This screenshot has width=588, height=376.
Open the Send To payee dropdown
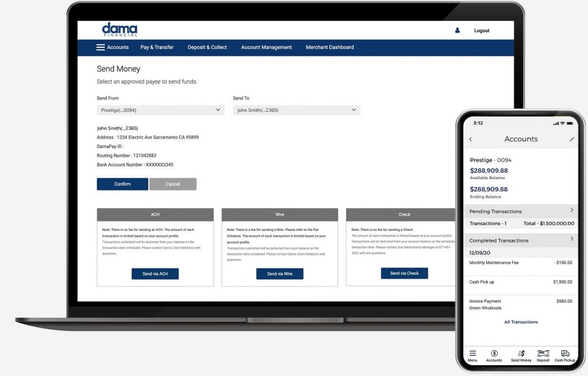coord(296,110)
